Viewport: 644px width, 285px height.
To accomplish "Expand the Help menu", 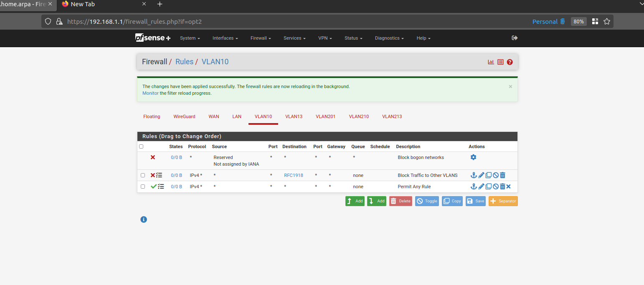I will point(423,38).
